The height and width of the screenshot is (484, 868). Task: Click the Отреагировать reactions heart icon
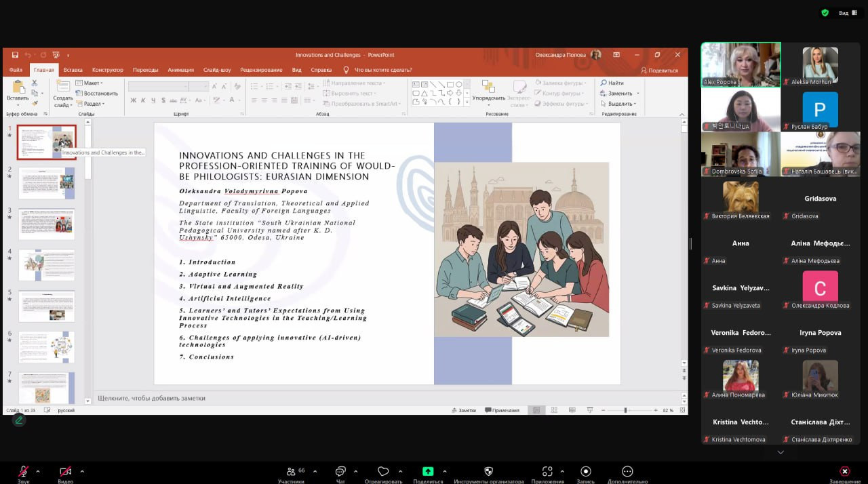[383, 472]
